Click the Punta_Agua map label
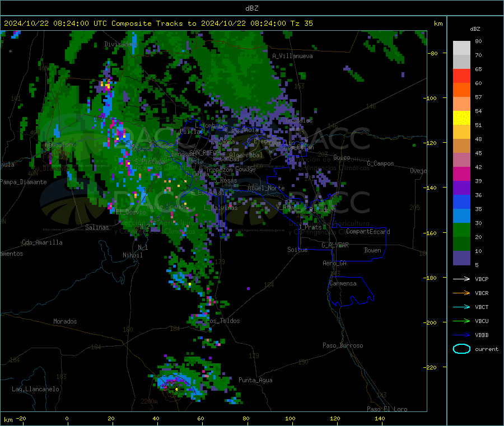 pos(255,381)
